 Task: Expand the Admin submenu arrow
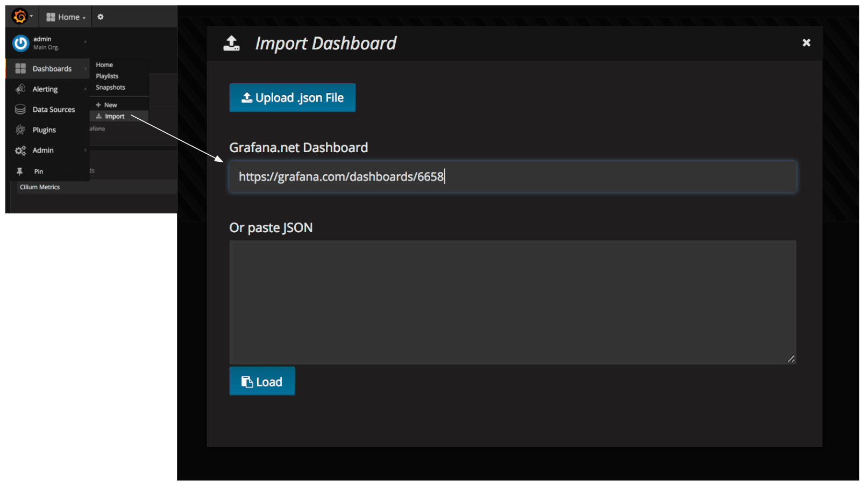[x=86, y=150]
